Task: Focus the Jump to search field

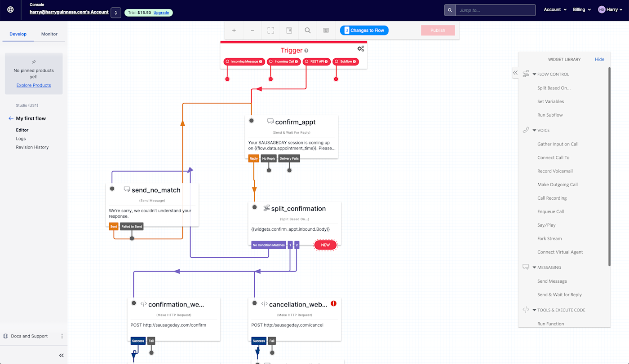Action: coord(496,10)
